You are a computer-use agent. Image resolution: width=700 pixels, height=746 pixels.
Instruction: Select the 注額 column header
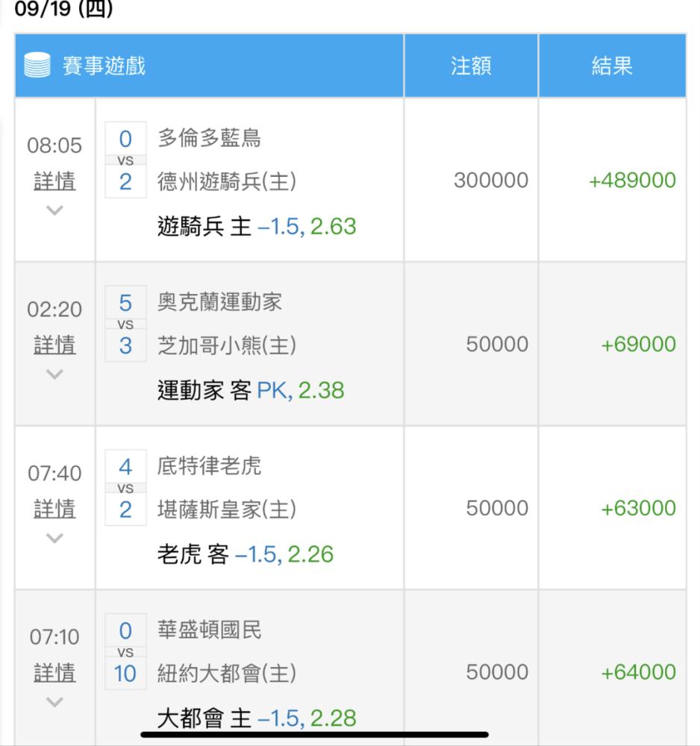point(471,66)
